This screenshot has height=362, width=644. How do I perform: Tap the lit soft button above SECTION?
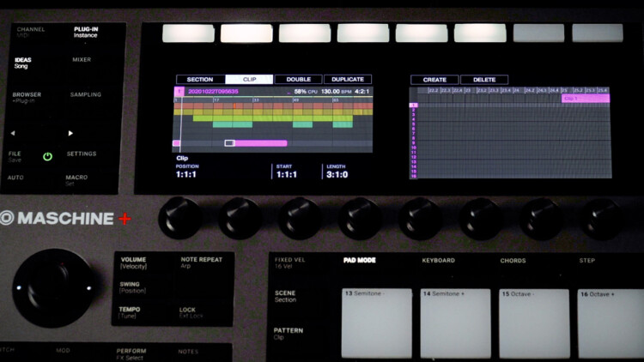tap(188, 33)
